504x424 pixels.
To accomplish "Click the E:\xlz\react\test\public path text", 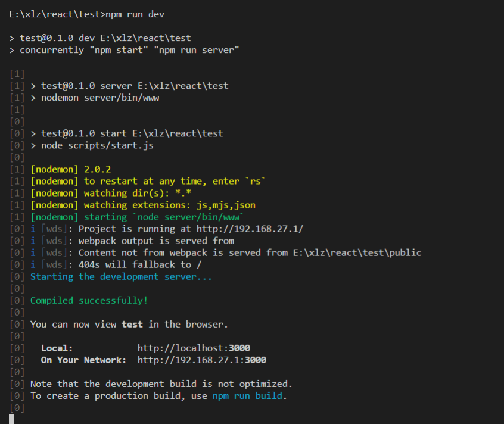I will 357,253.
